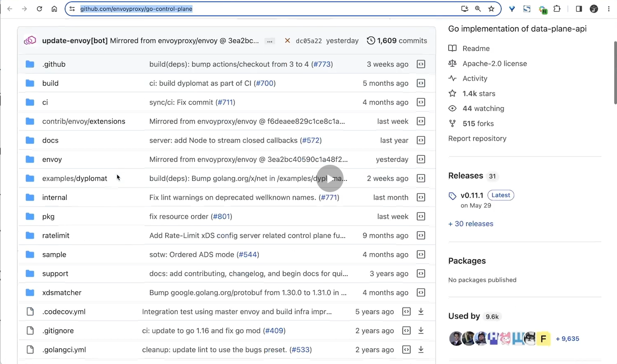Open pull request #801 link

[x=221, y=216]
